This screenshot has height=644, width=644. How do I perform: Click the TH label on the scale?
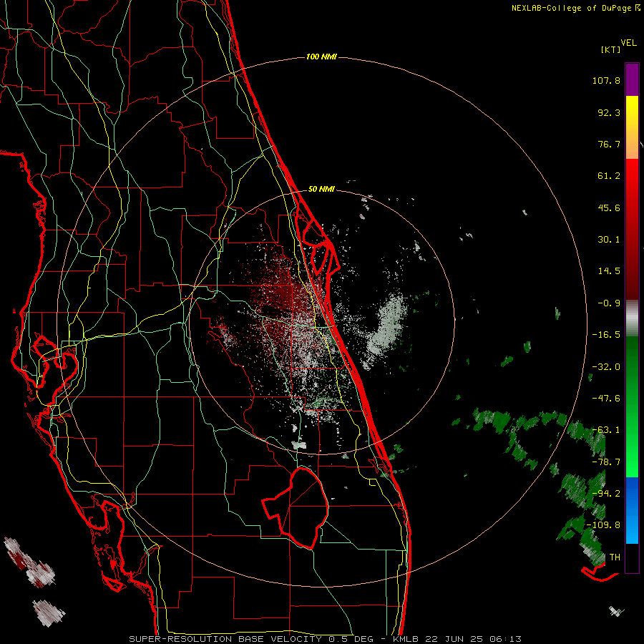615,557
